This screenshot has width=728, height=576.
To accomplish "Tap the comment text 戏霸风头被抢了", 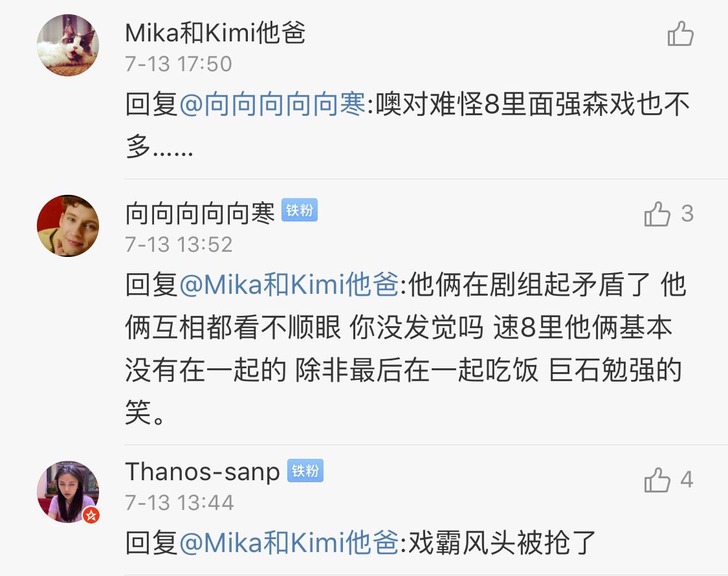I will coord(502,543).
